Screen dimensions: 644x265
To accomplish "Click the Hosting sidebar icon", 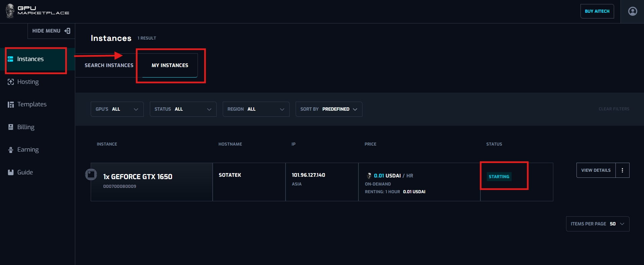I will pyautogui.click(x=11, y=82).
